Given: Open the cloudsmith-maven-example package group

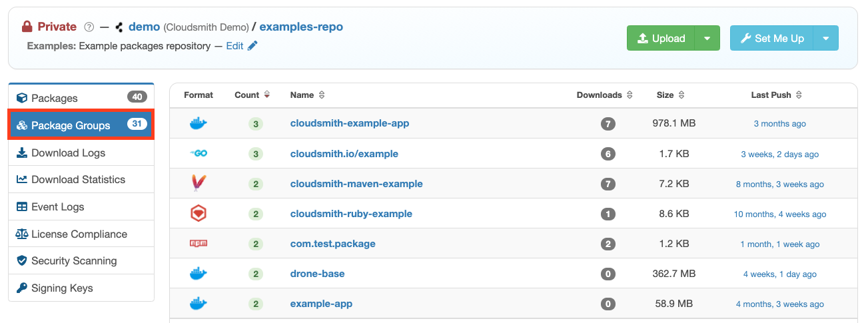Looking at the screenshot, I should [356, 183].
